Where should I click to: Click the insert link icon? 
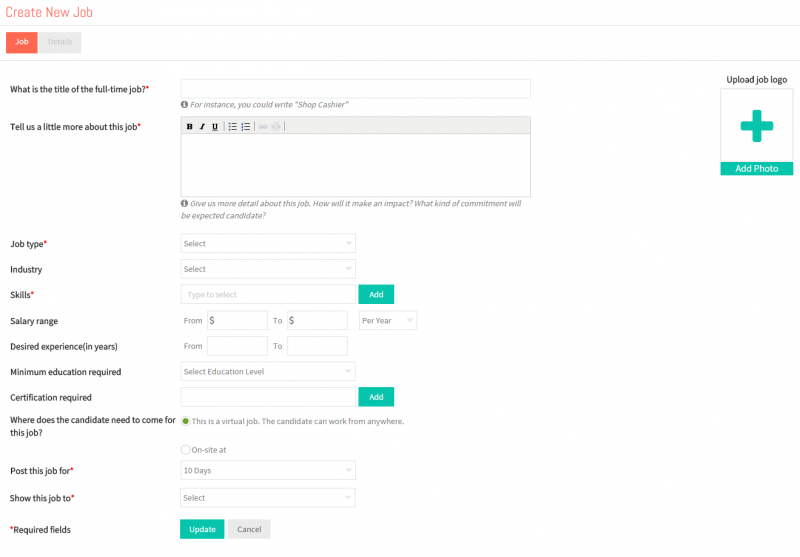[263, 126]
